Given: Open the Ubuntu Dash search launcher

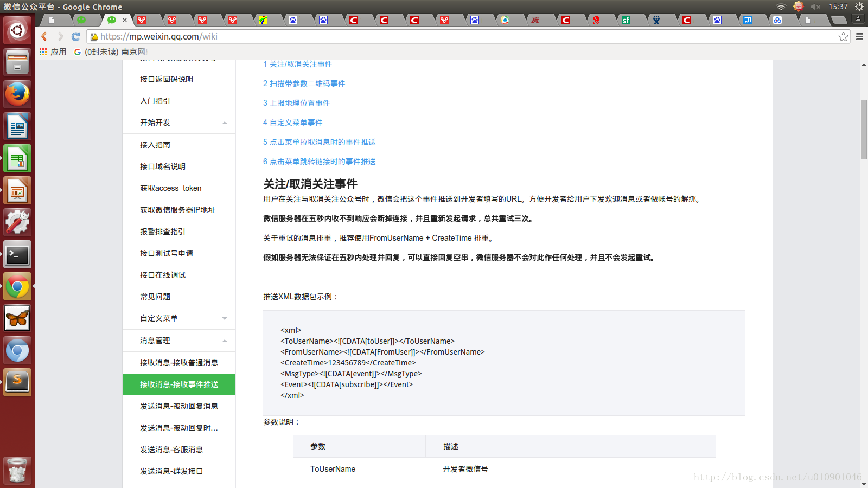Looking at the screenshot, I should [17, 30].
